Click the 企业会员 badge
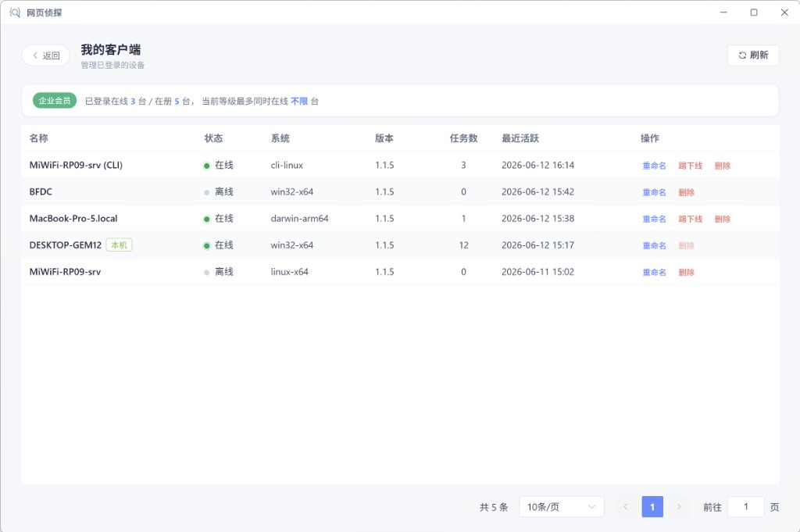Image resolution: width=800 pixels, height=532 pixels. tap(55, 101)
